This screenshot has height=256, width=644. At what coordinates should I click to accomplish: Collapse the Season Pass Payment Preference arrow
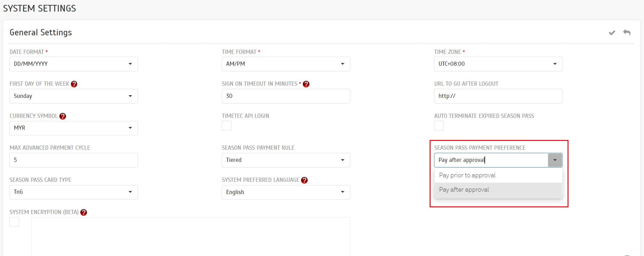(555, 160)
